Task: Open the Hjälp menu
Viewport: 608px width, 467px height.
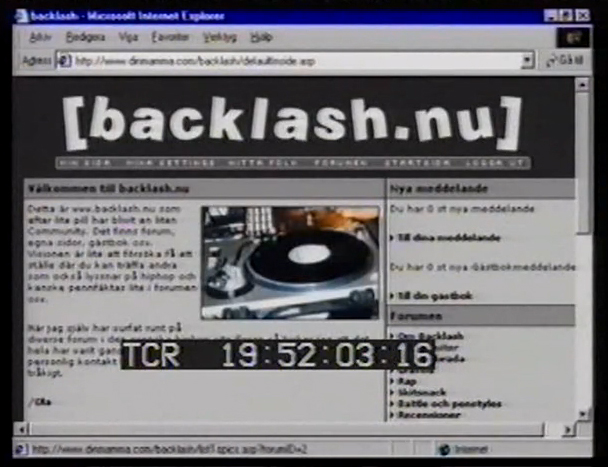Action: 262,37
